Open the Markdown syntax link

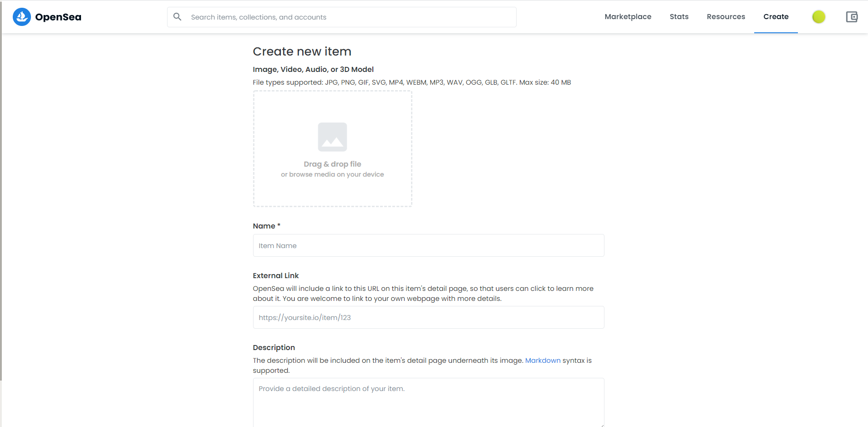click(x=543, y=361)
